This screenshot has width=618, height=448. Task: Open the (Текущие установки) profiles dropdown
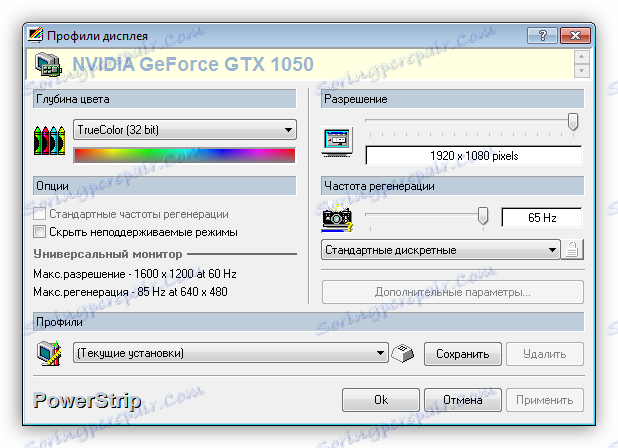tap(231, 353)
